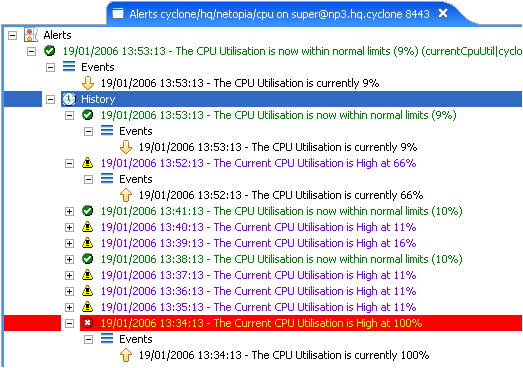Select the History label
The image size is (523, 368).
click(98, 99)
